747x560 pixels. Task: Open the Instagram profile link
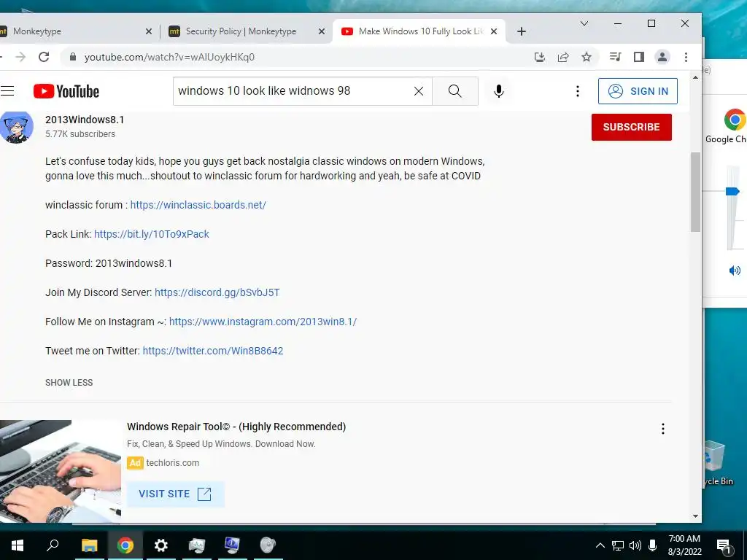coord(263,322)
